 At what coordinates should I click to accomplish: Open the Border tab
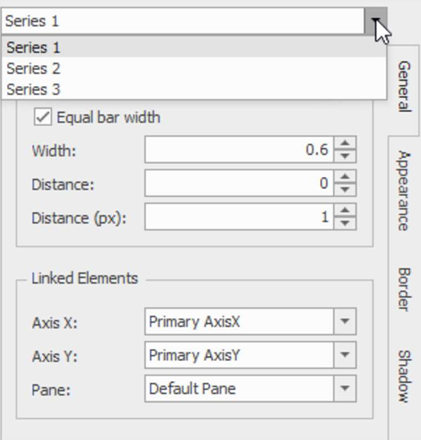(x=404, y=289)
